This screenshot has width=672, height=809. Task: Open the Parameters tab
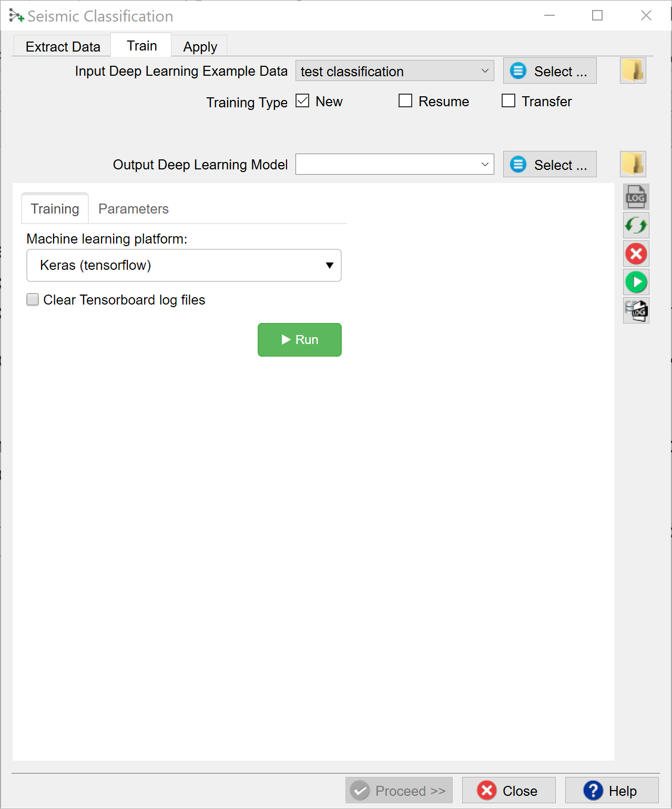[x=134, y=209]
